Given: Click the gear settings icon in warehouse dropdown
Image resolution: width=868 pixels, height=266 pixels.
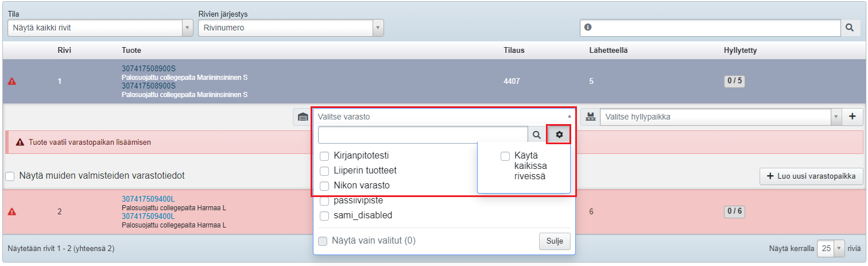Looking at the screenshot, I should (x=559, y=135).
